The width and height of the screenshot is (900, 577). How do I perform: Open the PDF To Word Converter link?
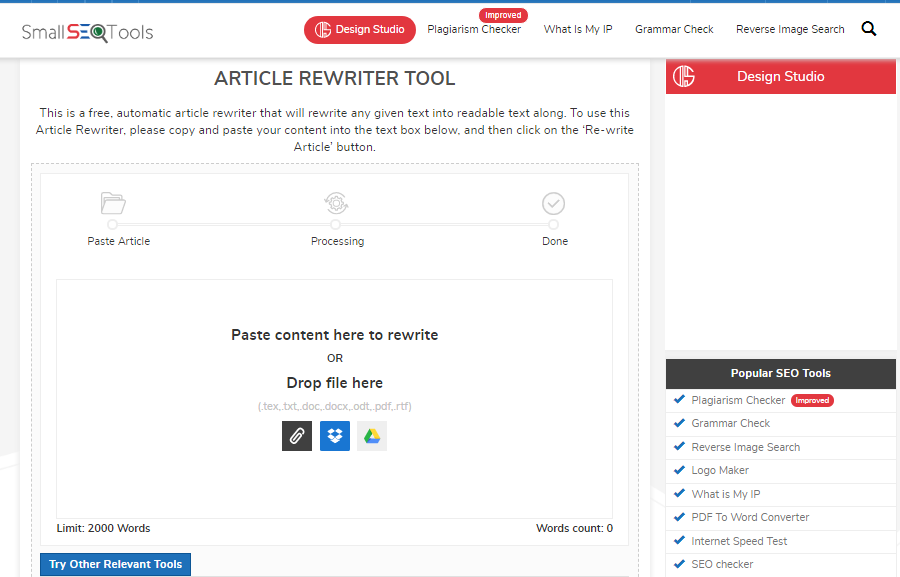753,517
